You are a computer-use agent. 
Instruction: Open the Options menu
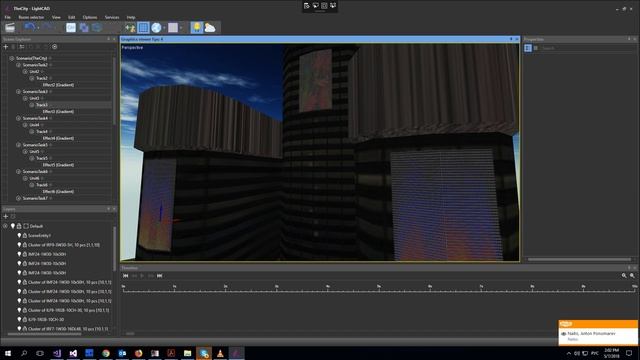click(x=90, y=17)
